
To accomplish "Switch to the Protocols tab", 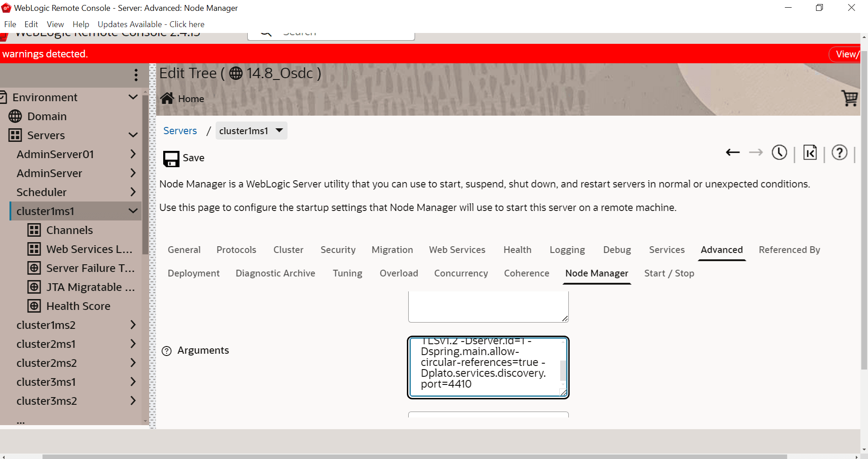I will (x=236, y=250).
